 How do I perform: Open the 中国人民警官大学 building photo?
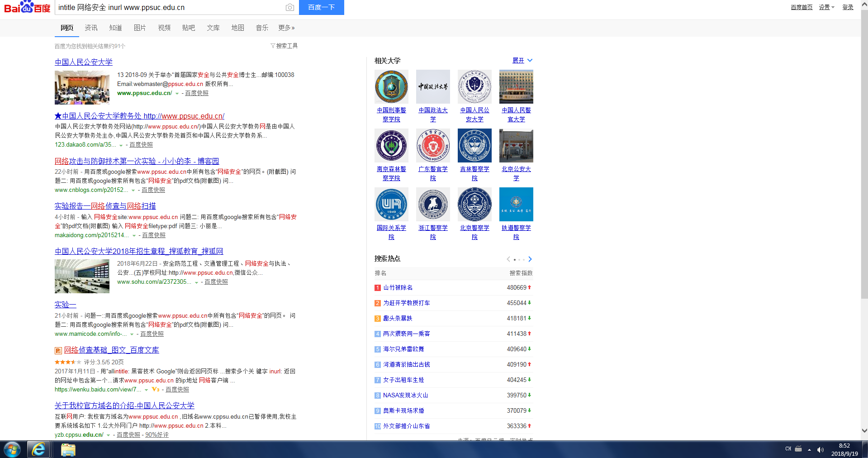[x=516, y=86]
